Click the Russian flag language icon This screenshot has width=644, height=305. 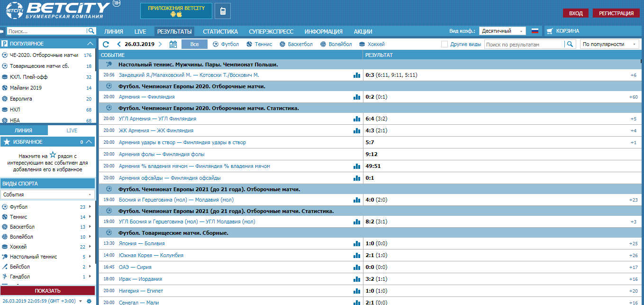point(535,31)
